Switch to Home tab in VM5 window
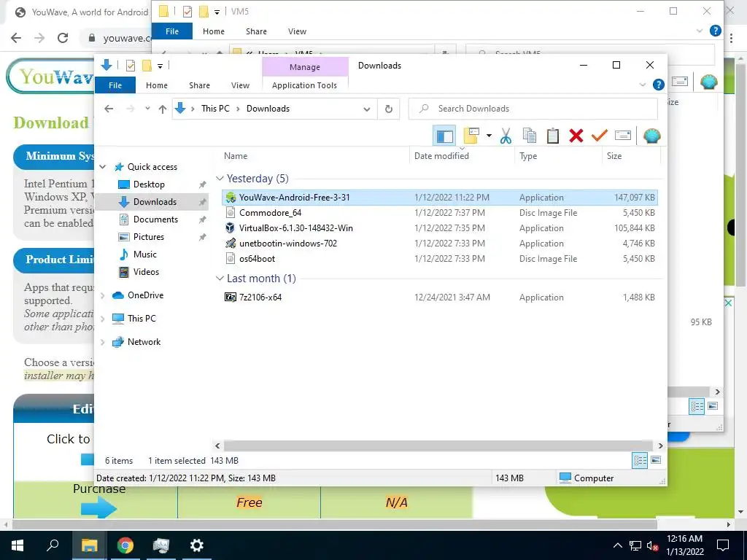 [214, 31]
